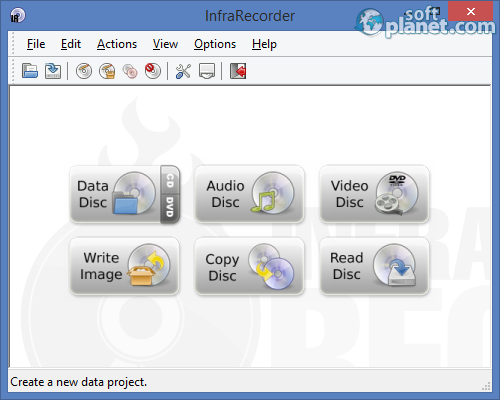The width and height of the screenshot is (500, 400).
Task: Click the window resize grip in status bar
Action: [x=486, y=386]
